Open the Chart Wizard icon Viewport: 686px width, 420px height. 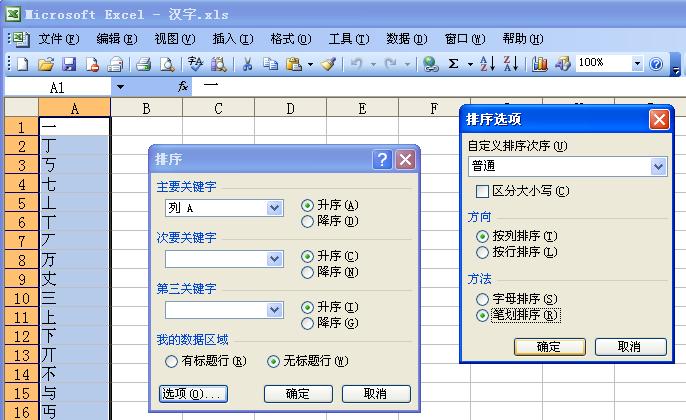(539, 64)
